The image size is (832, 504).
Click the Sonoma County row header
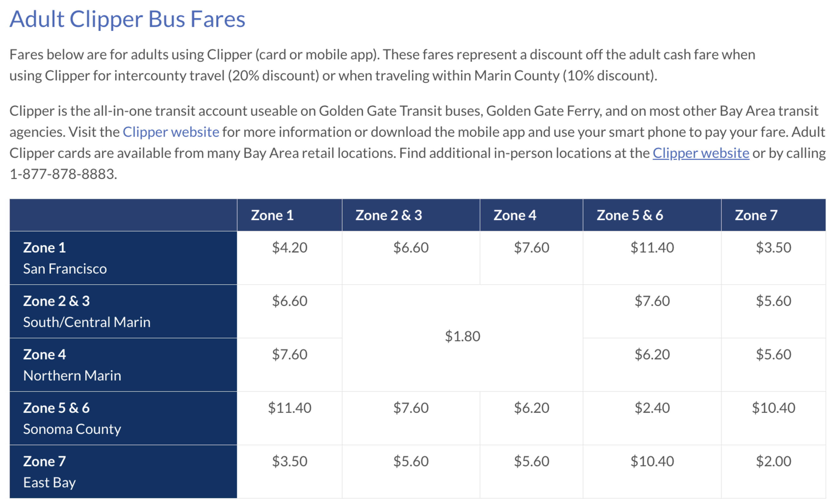pyautogui.click(x=123, y=418)
